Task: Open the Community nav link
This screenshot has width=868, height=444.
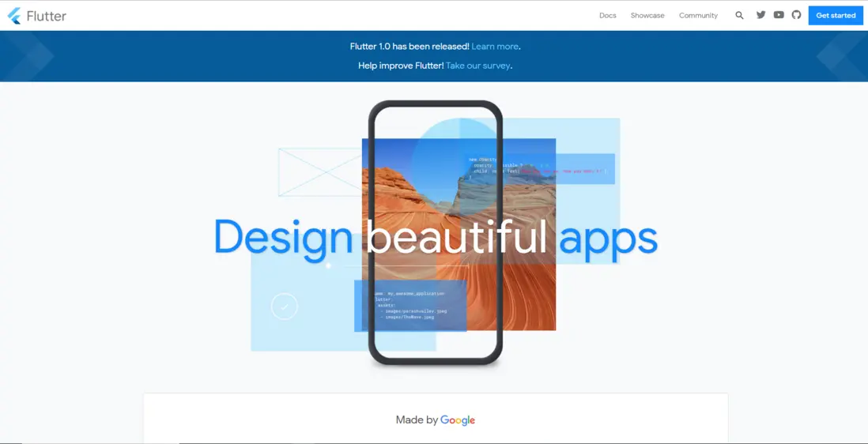Action: coord(698,16)
